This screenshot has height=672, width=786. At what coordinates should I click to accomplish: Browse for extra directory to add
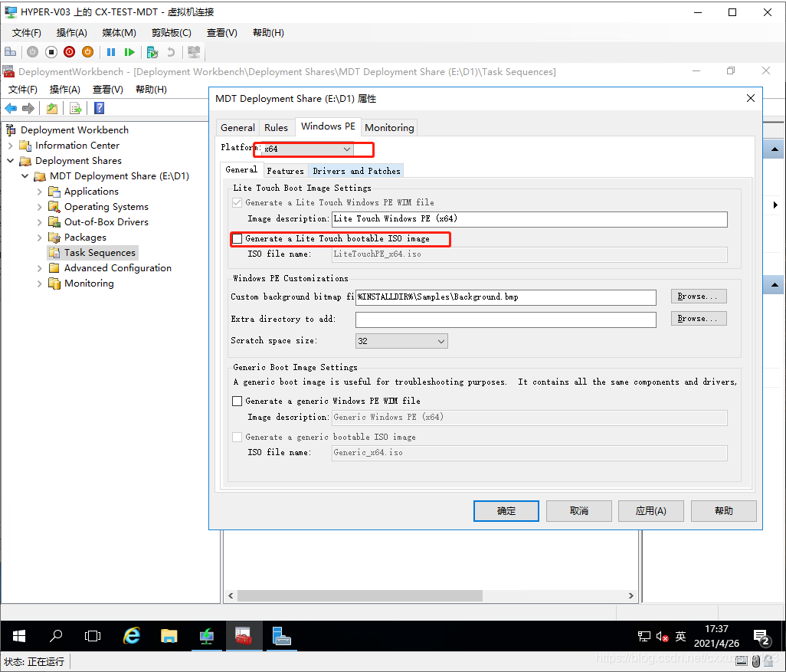click(x=699, y=319)
